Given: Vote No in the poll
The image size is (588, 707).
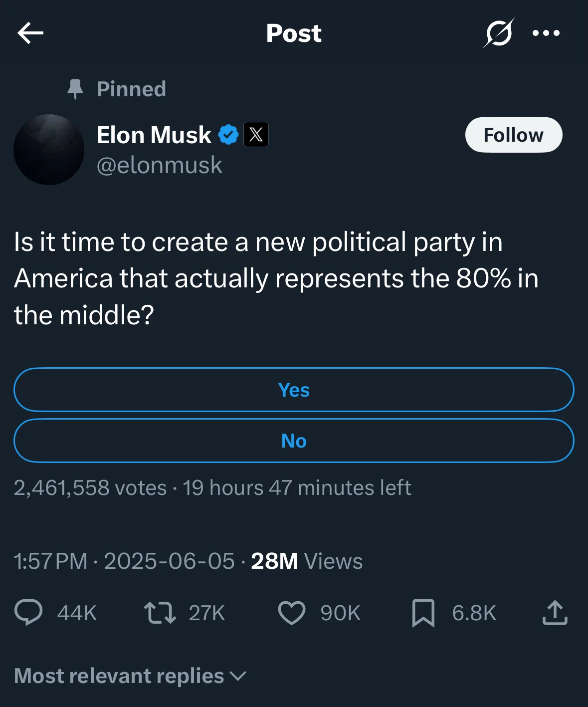Looking at the screenshot, I should pos(294,441).
